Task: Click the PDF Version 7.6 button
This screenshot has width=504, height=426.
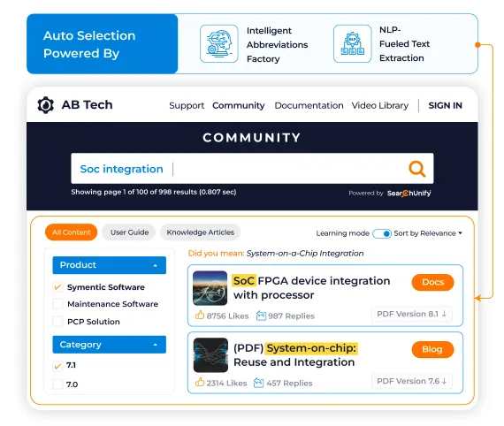Action: (412, 381)
